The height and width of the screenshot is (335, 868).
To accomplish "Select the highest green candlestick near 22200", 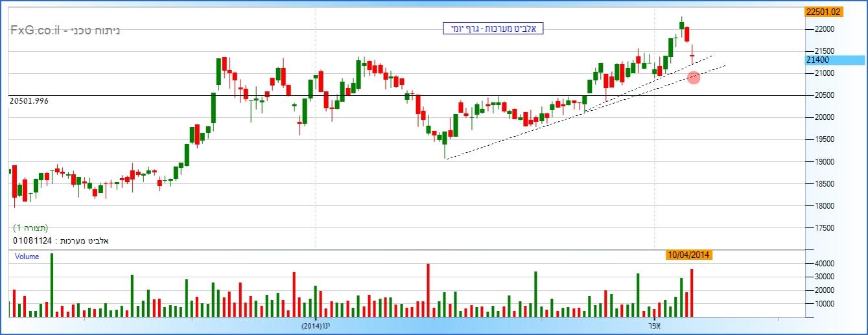I will pos(681,26).
